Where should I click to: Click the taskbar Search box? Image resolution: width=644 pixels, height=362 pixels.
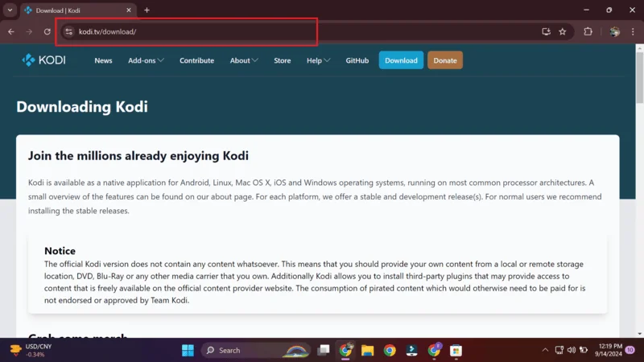pyautogui.click(x=256, y=350)
